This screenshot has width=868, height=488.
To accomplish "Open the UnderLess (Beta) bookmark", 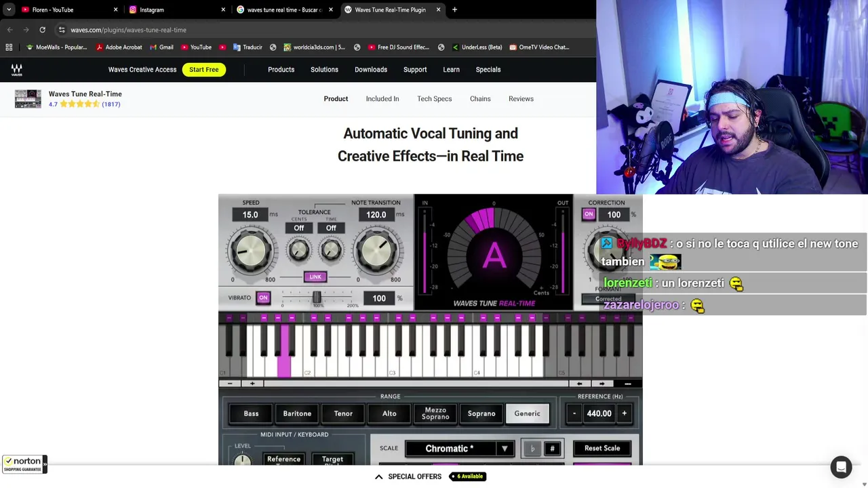I will tap(477, 47).
